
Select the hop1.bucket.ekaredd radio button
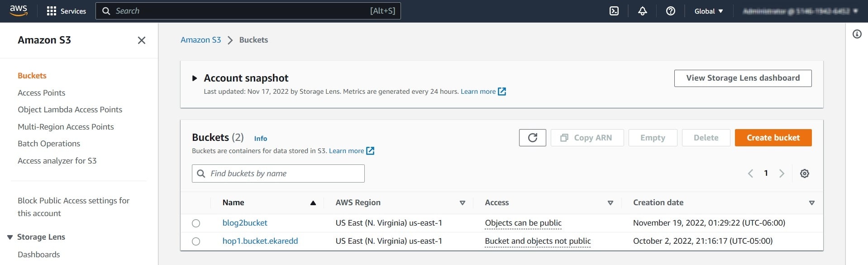[196, 241]
